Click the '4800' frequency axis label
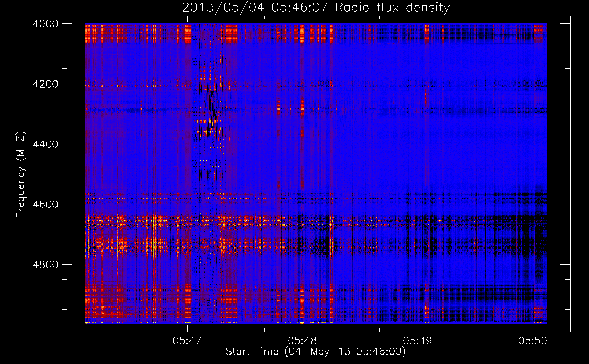Screen dimensions: 589x364 tap(46, 265)
